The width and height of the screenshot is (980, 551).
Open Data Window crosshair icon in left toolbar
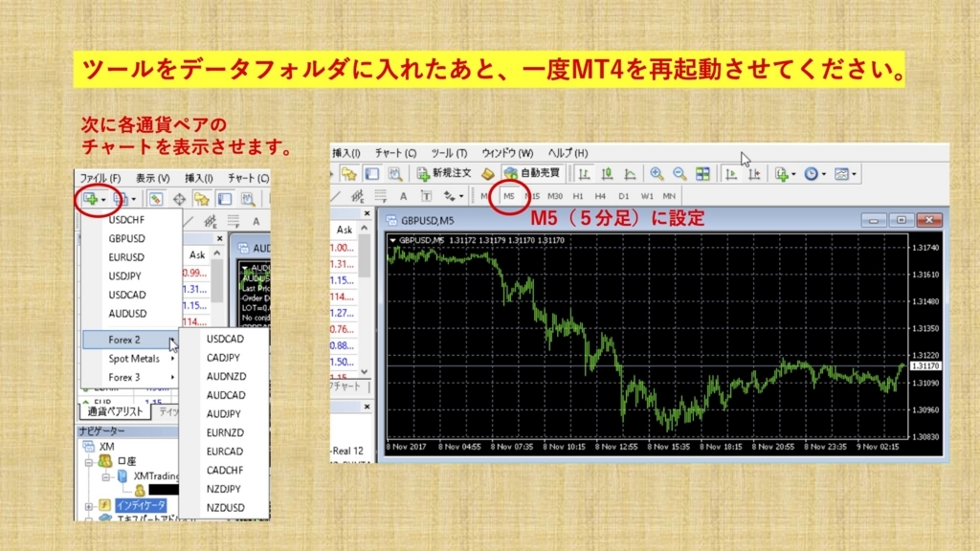point(179,199)
